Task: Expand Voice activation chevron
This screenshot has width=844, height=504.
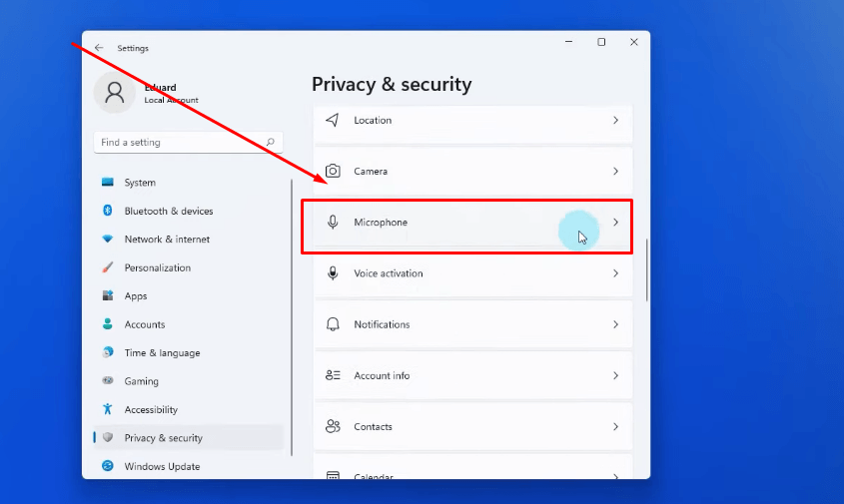Action: pos(616,273)
